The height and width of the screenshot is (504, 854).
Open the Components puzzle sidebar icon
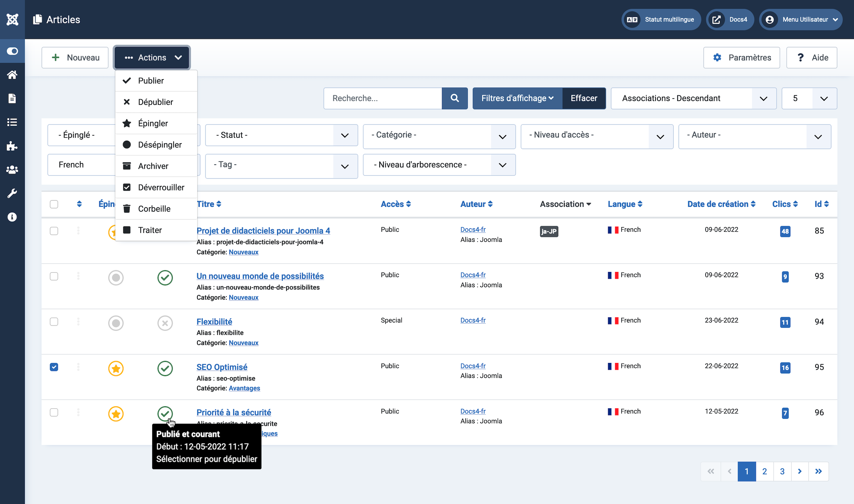click(12, 146)
